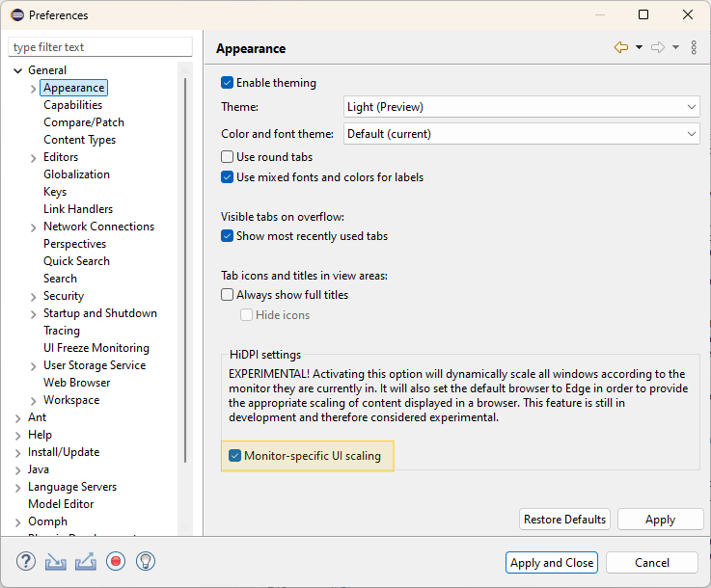Screen dimensions: 711x588
Task: Select Compare/Patch preferences
Action: (84, 122)
